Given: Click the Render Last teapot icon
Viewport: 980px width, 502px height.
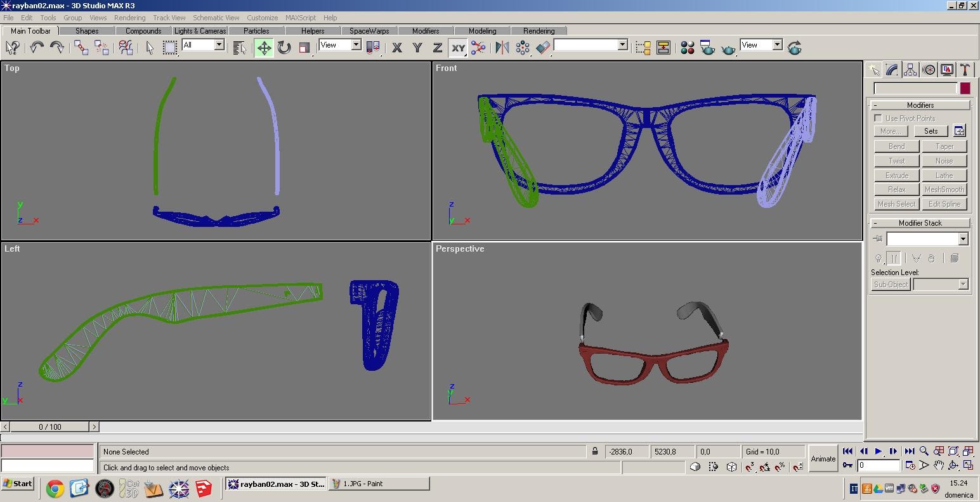Looking at the screenshot, I should coord(795,48).
